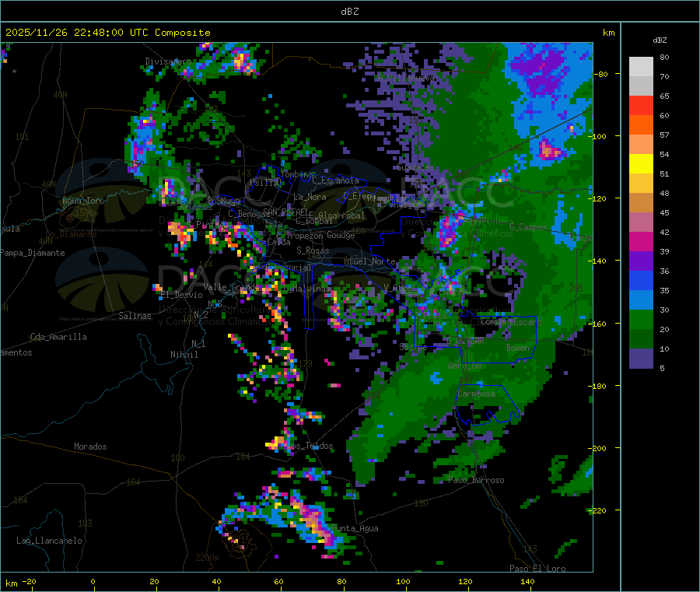This screenshot has width=700, height=592.
Task: Select the magenta 39 dBZ legend swatch
Action: tap(641, 241)
